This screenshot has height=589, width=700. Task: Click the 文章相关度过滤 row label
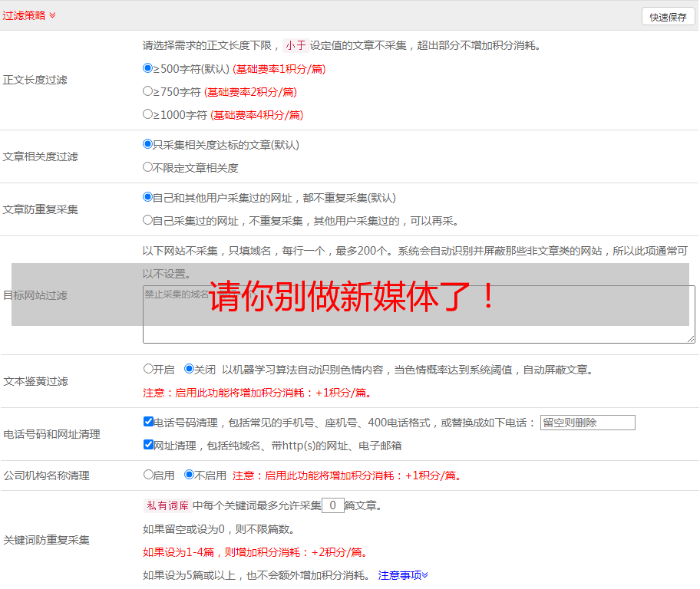40,156
